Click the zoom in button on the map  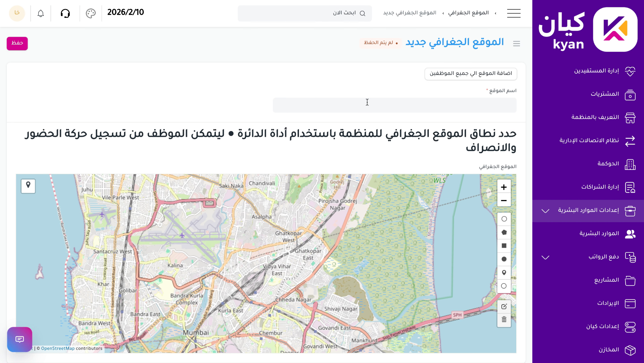point(504,187)
